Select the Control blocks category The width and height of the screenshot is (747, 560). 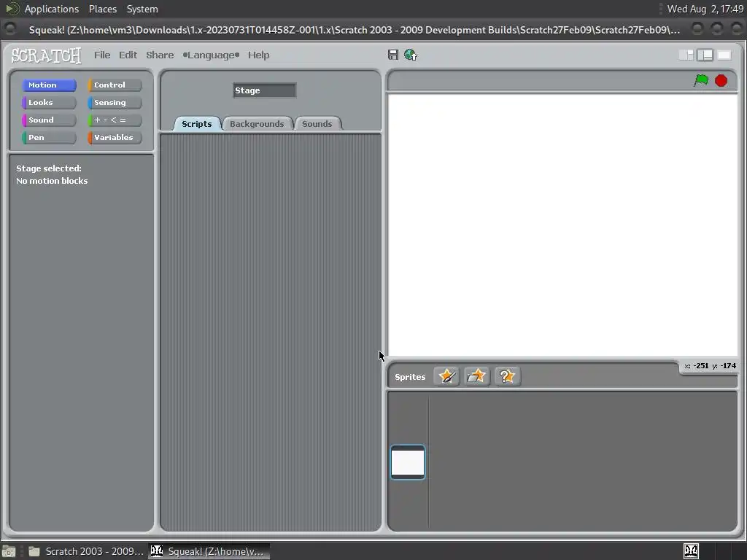point(115,85)
